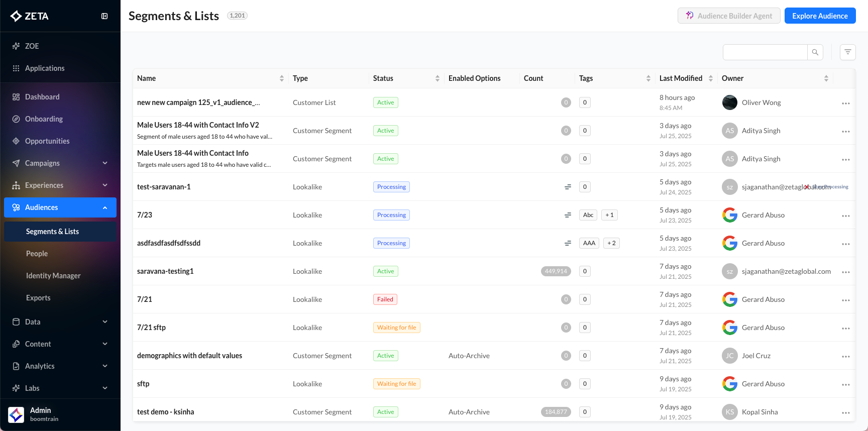
Task: Click the +2 tags badge on asdfasdfasdfsdfssdd
Action: [x=611, y=243]
